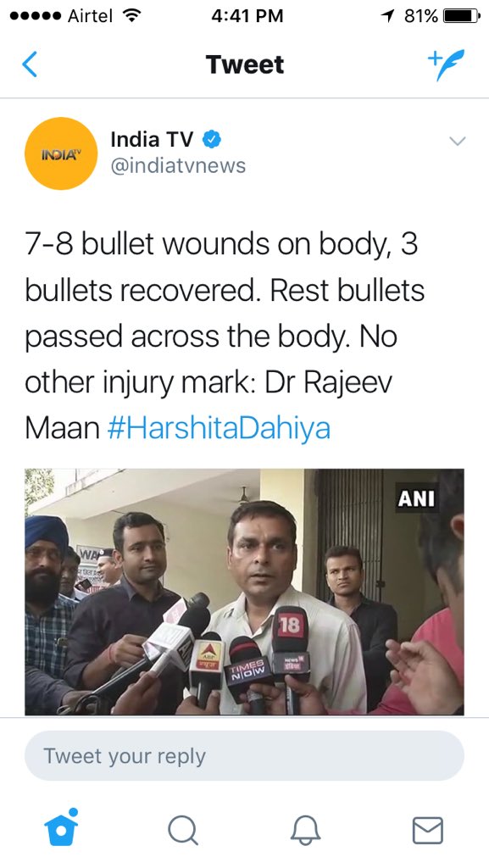Open the ANI press conference image
The width and height of the screenshot is (489, 868).
pos(244,592)
